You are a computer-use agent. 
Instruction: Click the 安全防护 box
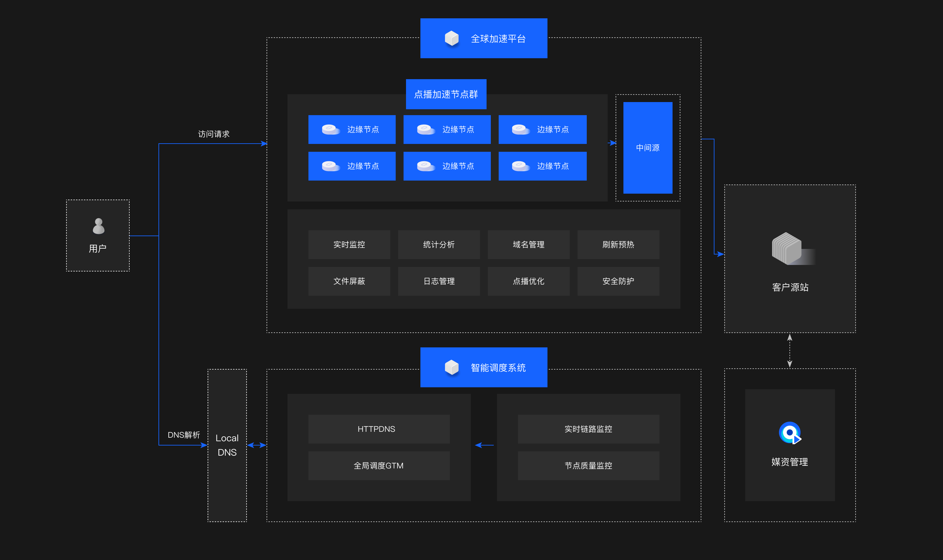[x=618, y=281]
